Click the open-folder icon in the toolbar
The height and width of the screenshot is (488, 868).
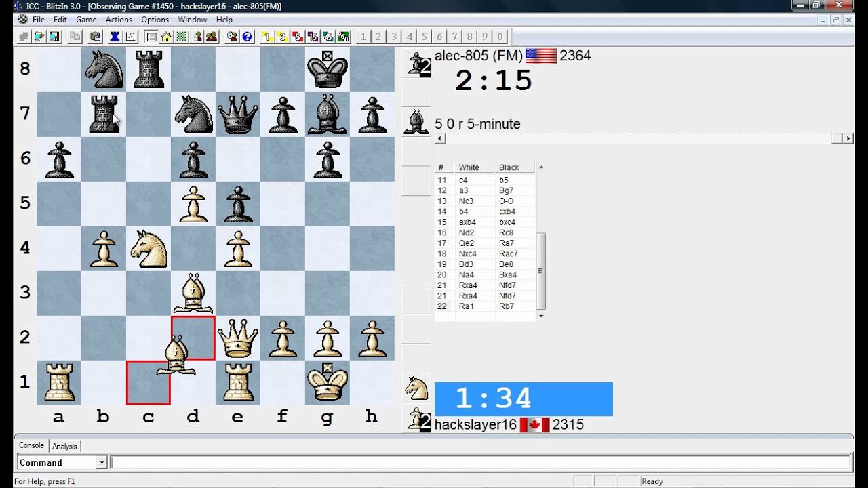point(39,37)
